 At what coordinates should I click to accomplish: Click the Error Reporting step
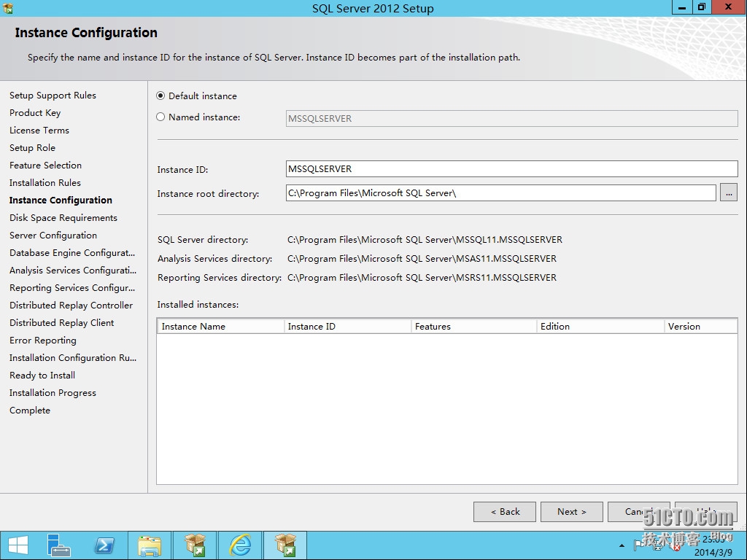point(43,341)
